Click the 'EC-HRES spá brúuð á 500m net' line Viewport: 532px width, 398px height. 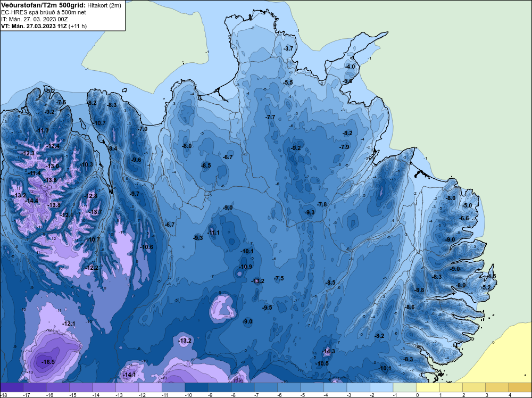click(x=44, y=12)
